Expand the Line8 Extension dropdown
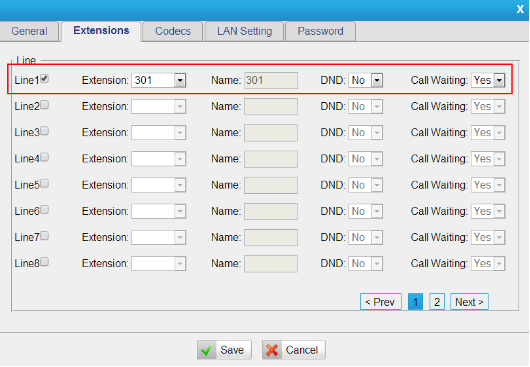Viewport: 530px width, 367px height. pos(159,264)
